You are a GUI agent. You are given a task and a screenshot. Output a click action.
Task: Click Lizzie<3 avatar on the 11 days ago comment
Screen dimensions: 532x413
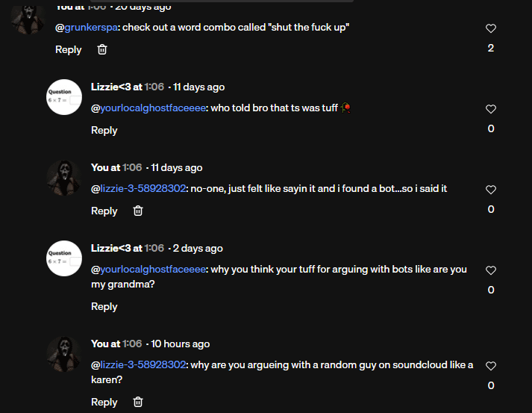63,97
